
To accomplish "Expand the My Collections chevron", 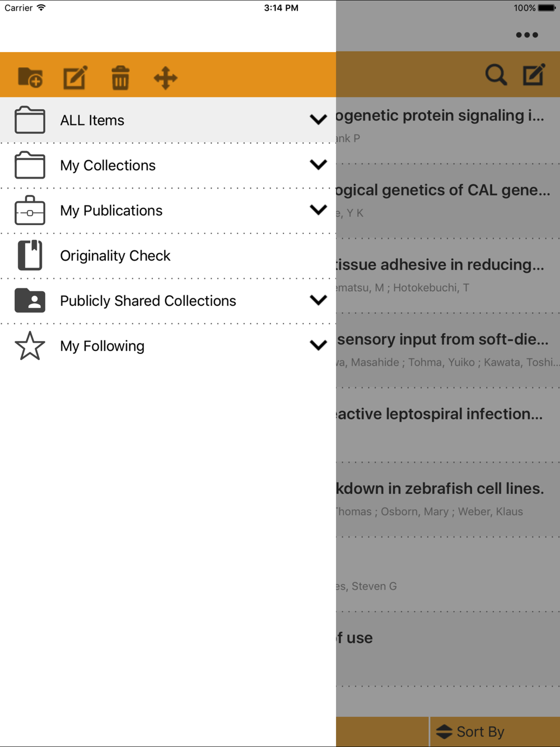I will pos(318,165).
